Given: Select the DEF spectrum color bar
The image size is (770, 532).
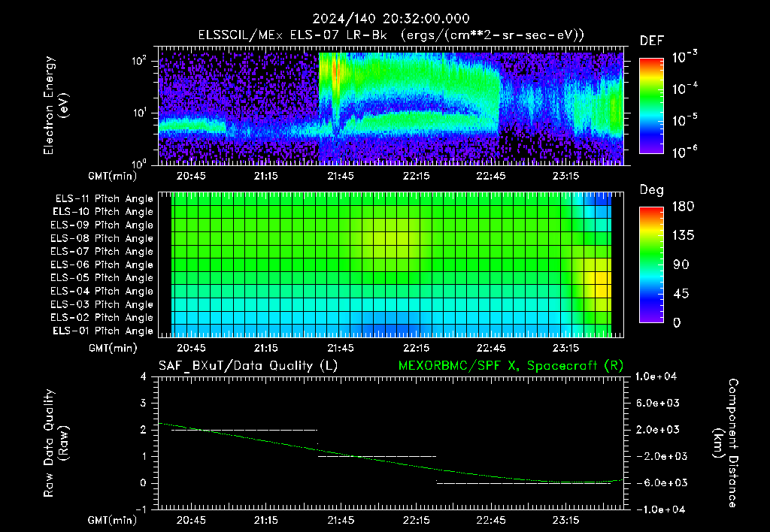Looking at the screenshot, I should pyautogui.click(x=651, y=105).
